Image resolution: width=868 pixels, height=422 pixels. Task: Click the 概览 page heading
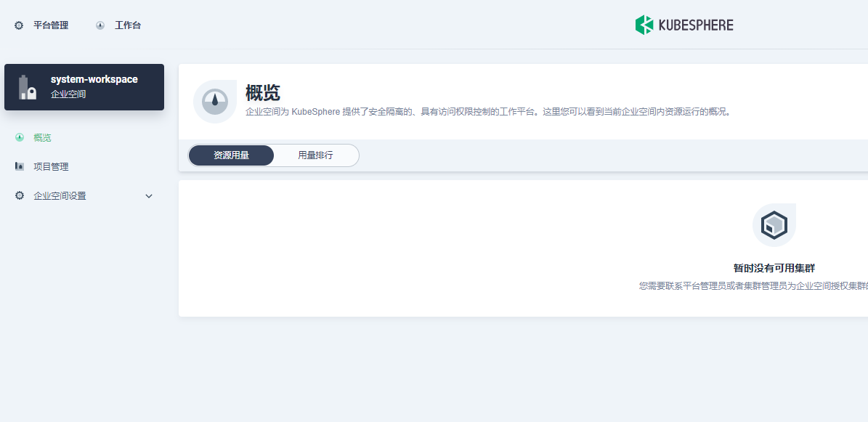click(262, 92)
